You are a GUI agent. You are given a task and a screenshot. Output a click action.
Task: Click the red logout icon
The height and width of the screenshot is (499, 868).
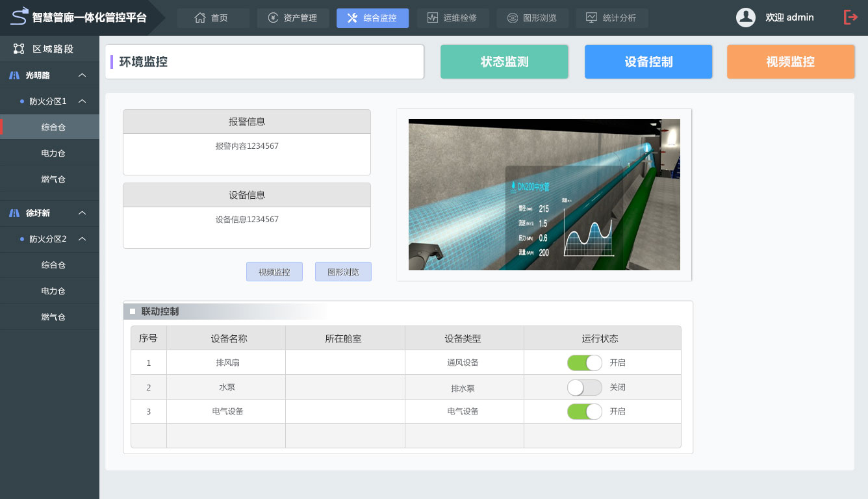(x=850, y=18)
